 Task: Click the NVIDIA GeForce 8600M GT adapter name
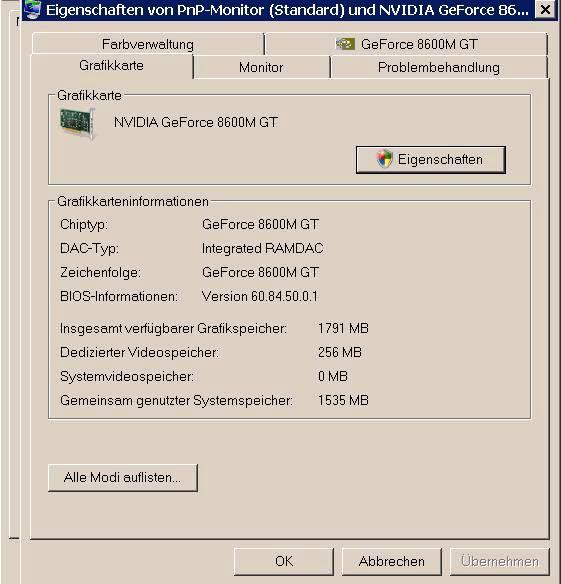tap(196, 122)
